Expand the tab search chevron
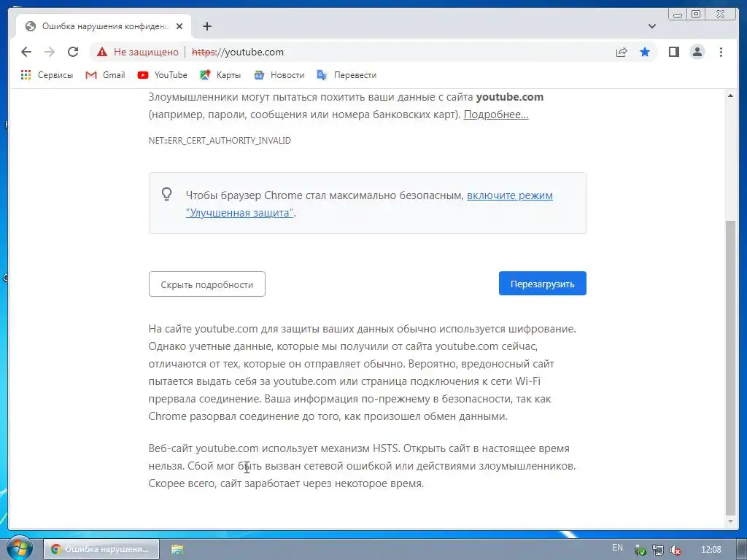The image size is (747, 560). click(651, 26)
